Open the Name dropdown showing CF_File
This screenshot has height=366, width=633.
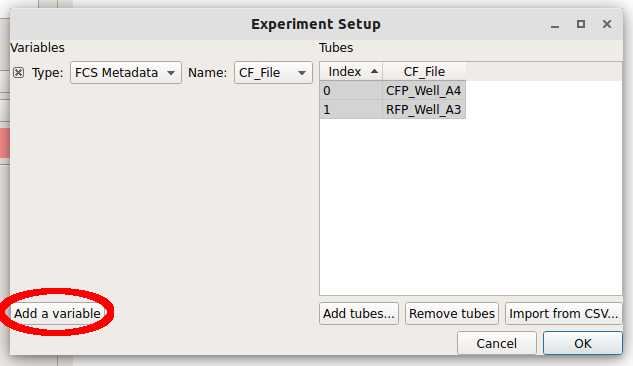(x=273, y=73)
